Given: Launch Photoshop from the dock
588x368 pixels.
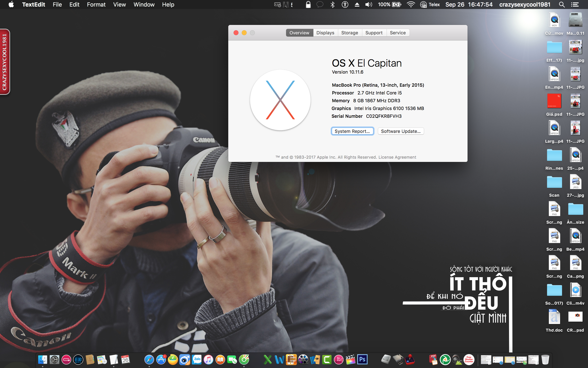Looking at the screenshot, I should (362, 359).
